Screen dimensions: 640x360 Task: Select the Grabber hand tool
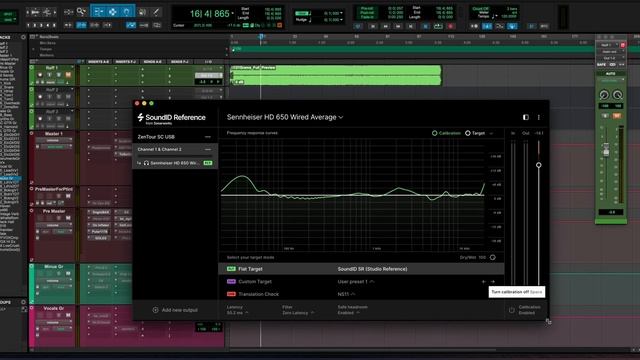point(127,12)
